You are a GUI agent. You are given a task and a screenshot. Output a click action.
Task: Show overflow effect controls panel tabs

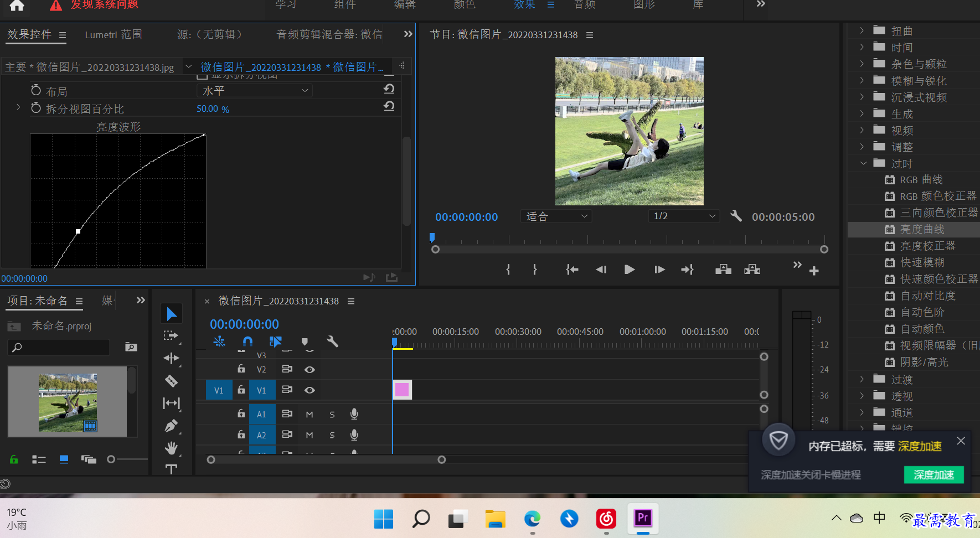pyautogui.click(x=408, y=34)
